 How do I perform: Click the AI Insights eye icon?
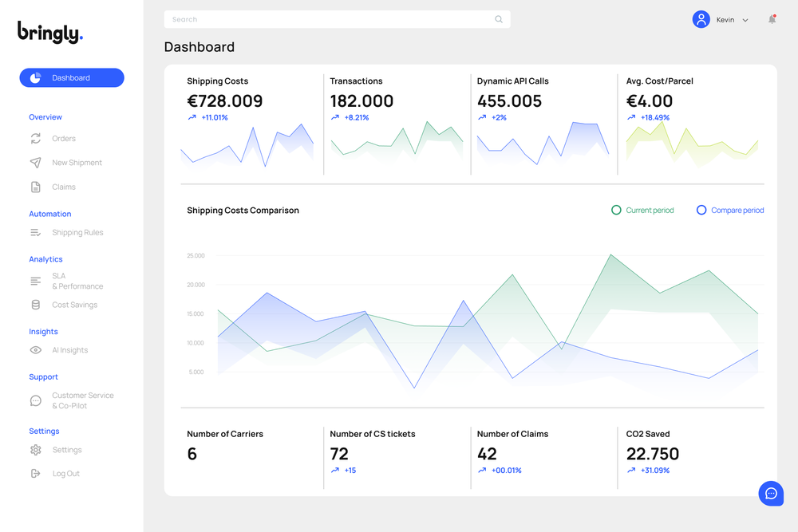(36, 349)
